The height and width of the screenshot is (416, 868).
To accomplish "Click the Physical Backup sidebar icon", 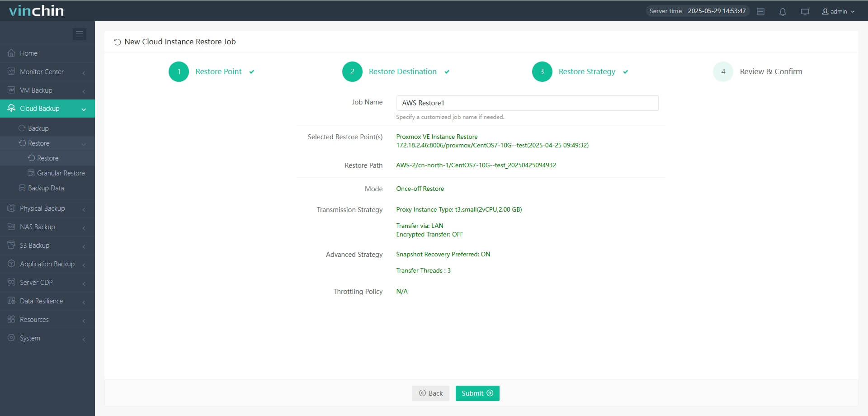I will [x=11, y=208].
